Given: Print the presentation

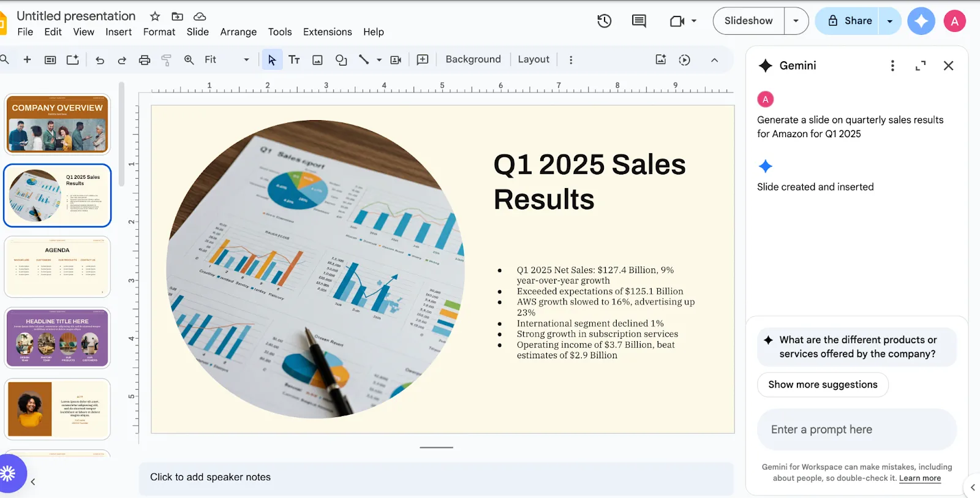Looking at the screenshot, I should coord(145,60).
